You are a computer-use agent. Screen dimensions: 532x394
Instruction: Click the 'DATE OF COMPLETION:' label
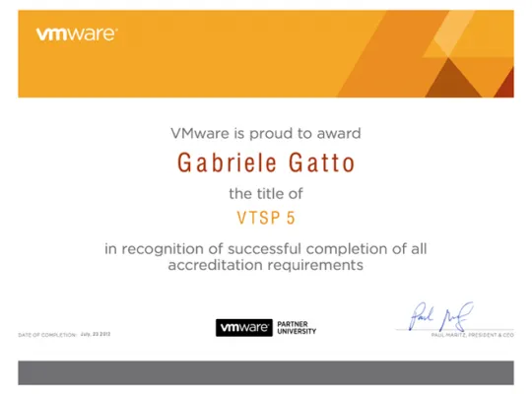coord(47,335)
